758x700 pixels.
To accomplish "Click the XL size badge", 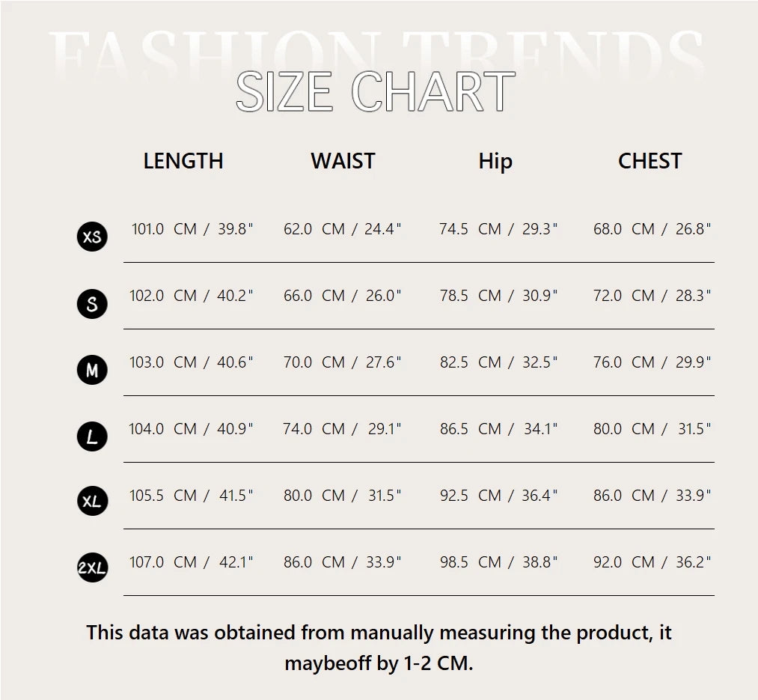I will coord(92,502).
